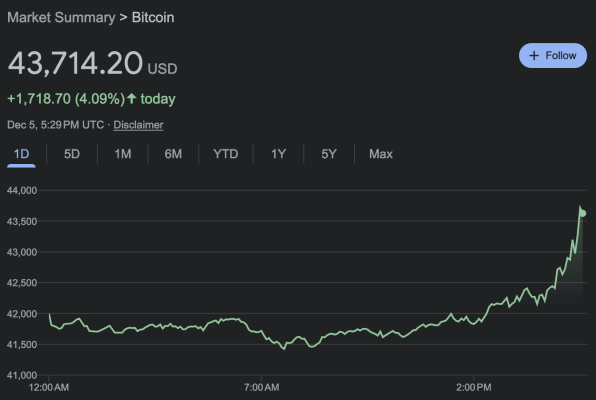Select the Max time range tab
The image size is (596, 400).
tap(381, 154)
